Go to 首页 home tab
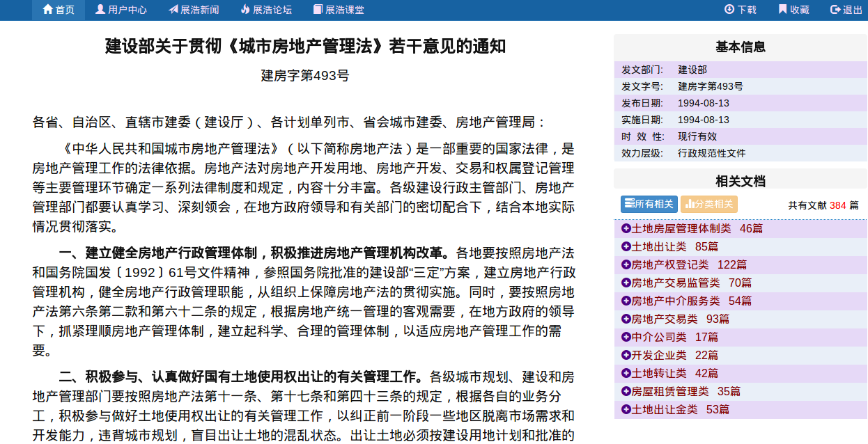Image resolution: width=868 pixels, height=444 pixels. (59, 10)
